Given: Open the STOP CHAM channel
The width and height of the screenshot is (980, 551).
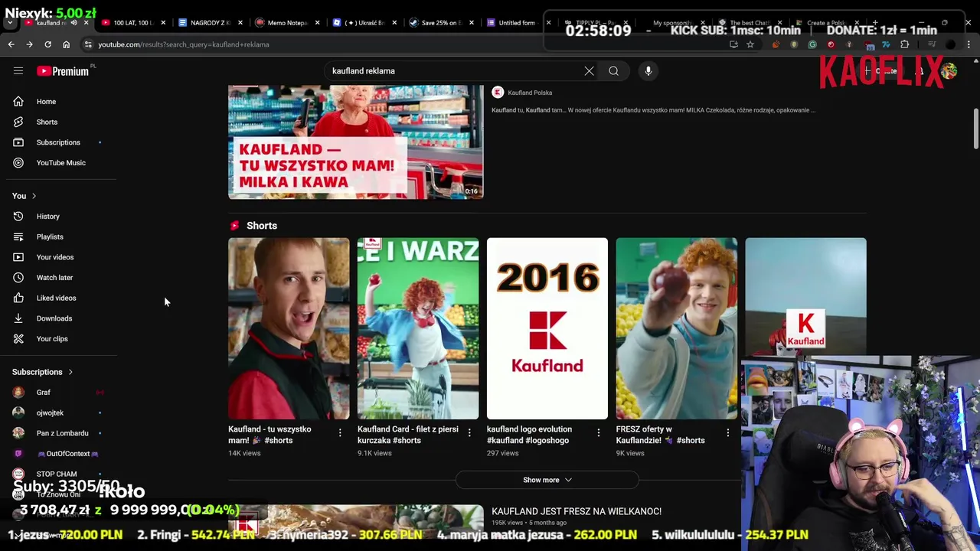Looking at the screenshot, I should (58, 474).
